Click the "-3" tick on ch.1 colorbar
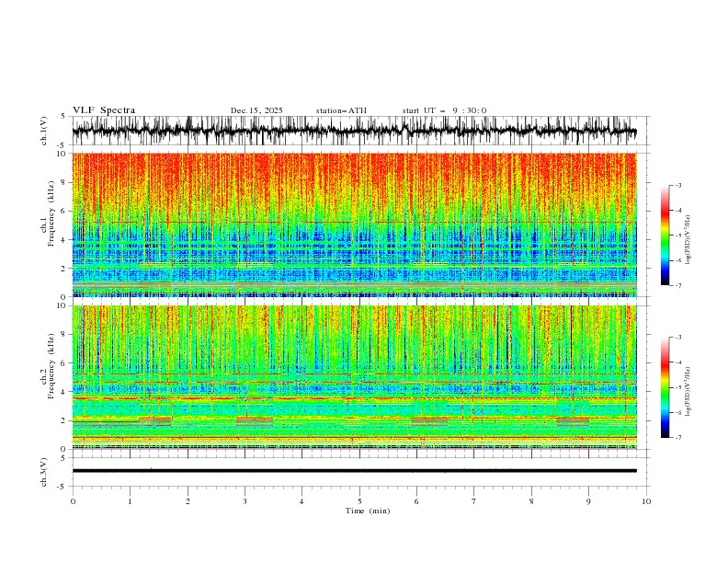This screenshot has height=563, width=728. pyautogui.click(x=678, y=185)
